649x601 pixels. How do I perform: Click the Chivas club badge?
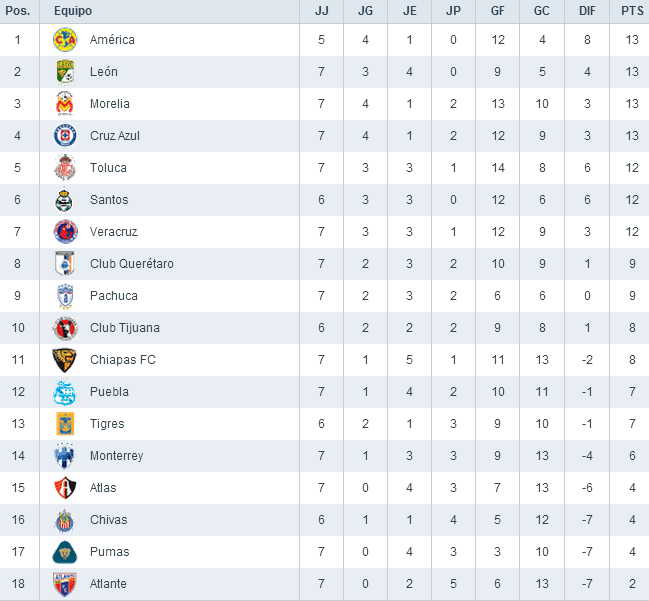click(x=65, y=520)
